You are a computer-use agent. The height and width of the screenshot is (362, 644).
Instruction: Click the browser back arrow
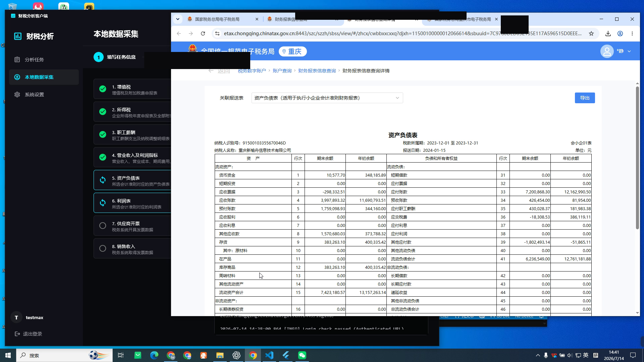pyautogui.click(x=179, y=34)
